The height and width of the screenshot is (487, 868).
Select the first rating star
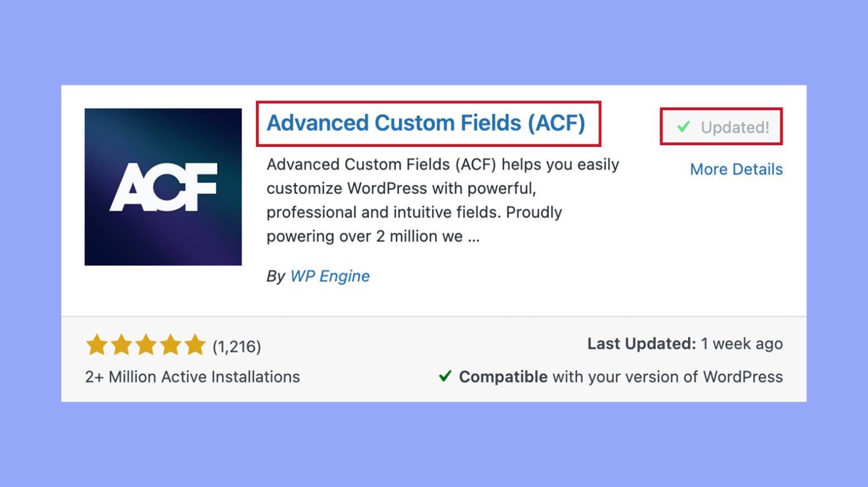(96, 345)
